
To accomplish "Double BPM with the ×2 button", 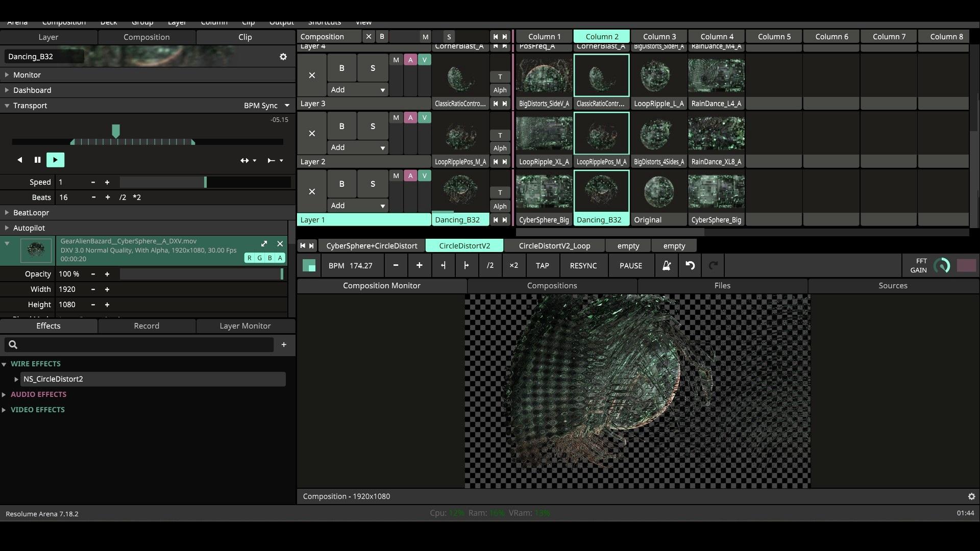I will click(x=513, y=266).
